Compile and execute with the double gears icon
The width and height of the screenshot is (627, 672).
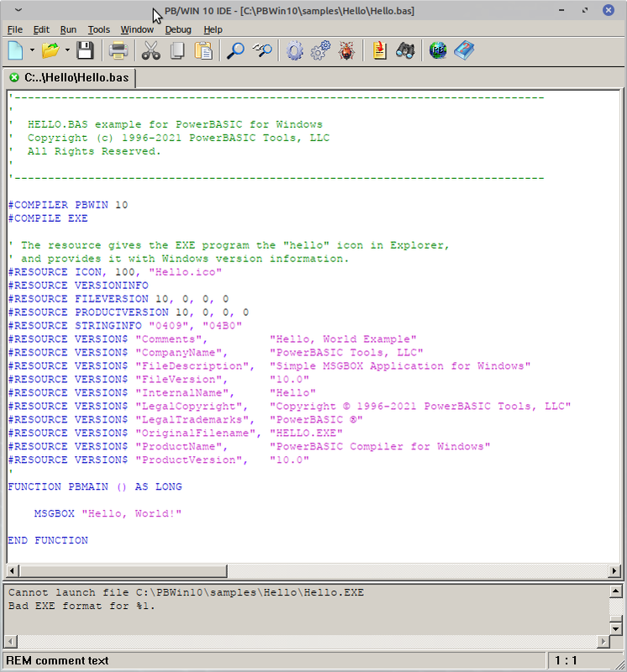321,50
